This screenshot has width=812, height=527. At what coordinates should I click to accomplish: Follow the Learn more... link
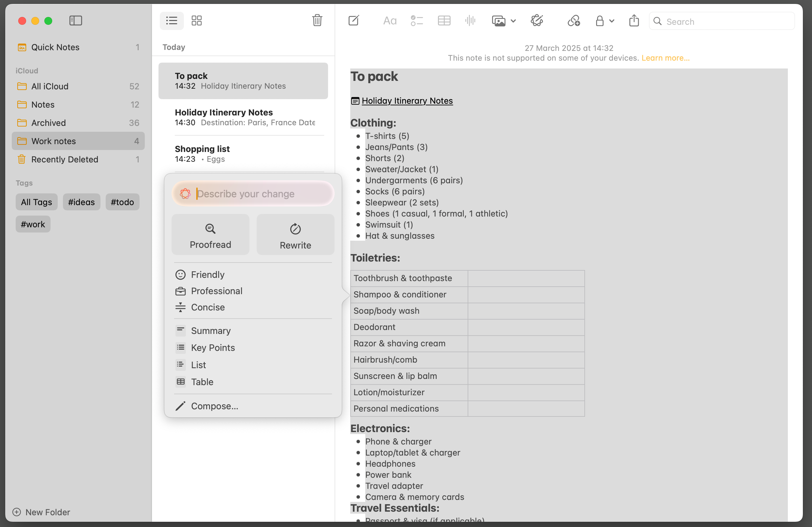tap(665, 58)
